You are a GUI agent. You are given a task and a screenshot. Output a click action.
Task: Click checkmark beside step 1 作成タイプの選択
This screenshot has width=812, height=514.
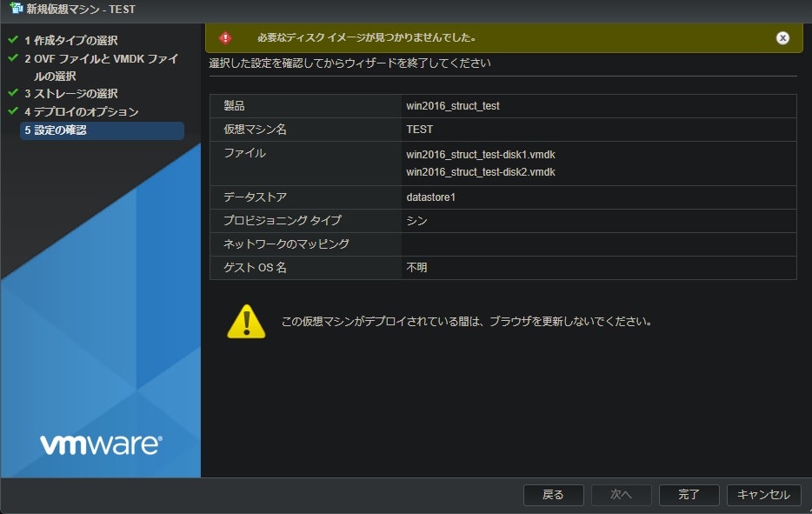13,39
